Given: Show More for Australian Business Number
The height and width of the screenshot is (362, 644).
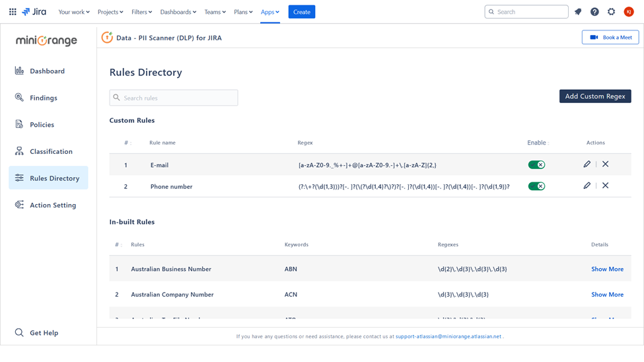Looking at the screenshot, I should point(607,269).
